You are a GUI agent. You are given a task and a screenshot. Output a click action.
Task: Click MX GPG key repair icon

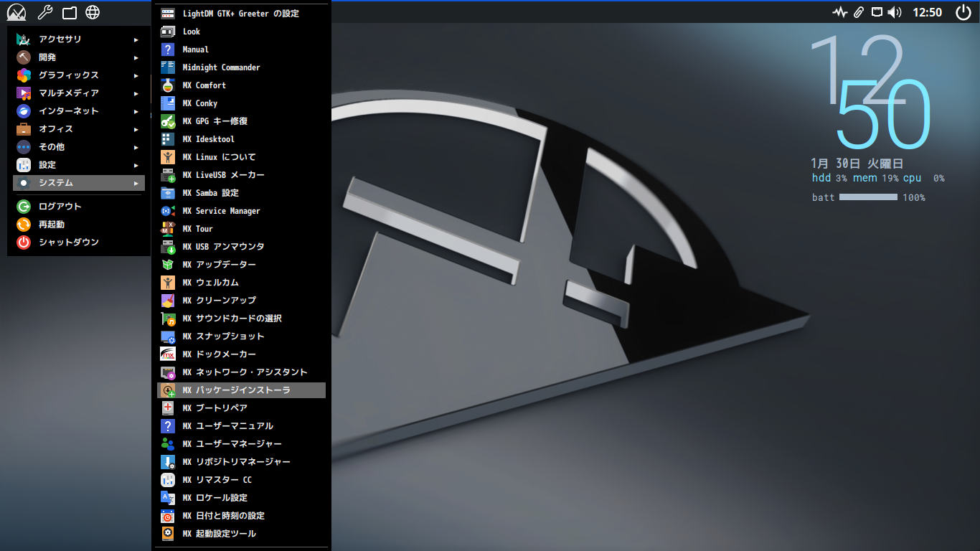(x=168, y=121)
